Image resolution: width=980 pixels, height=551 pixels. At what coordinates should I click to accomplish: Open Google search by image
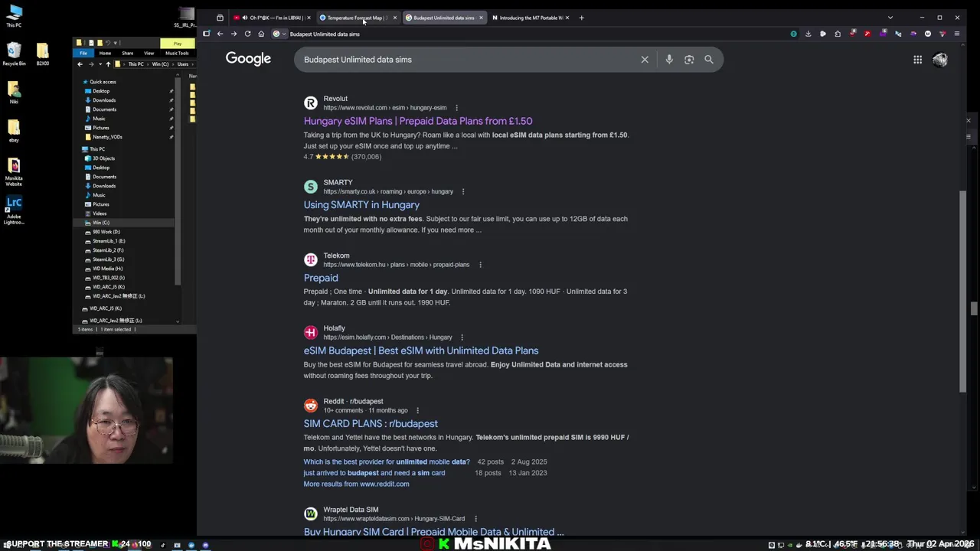coord(689,60)
